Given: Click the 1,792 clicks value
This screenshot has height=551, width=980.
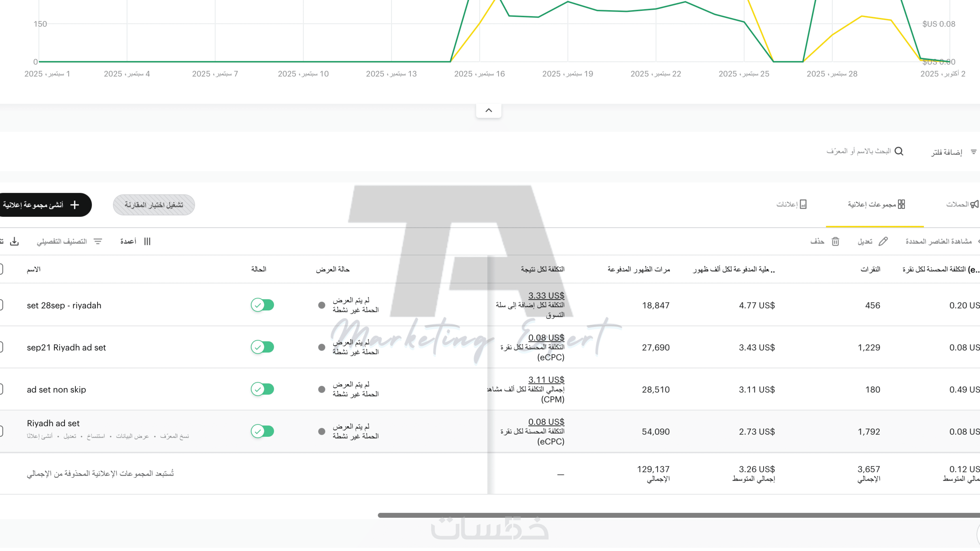Looking at the screenshot, I should [x=869, y=432].
